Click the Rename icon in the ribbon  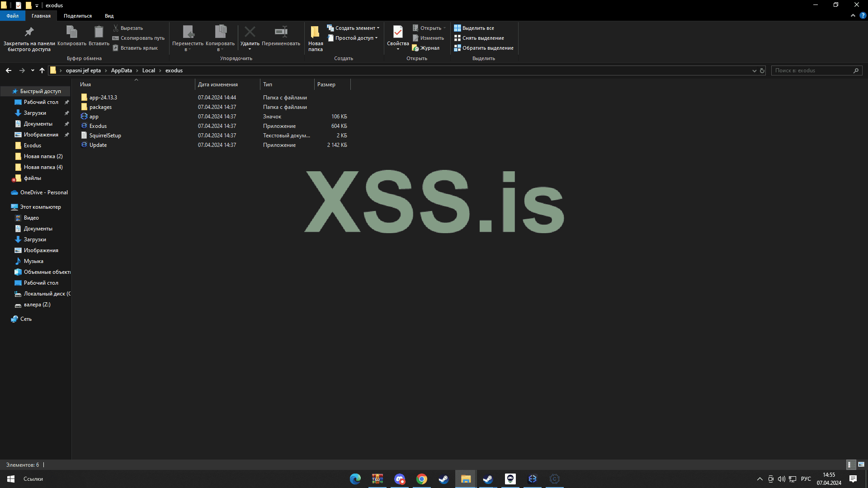281,32
